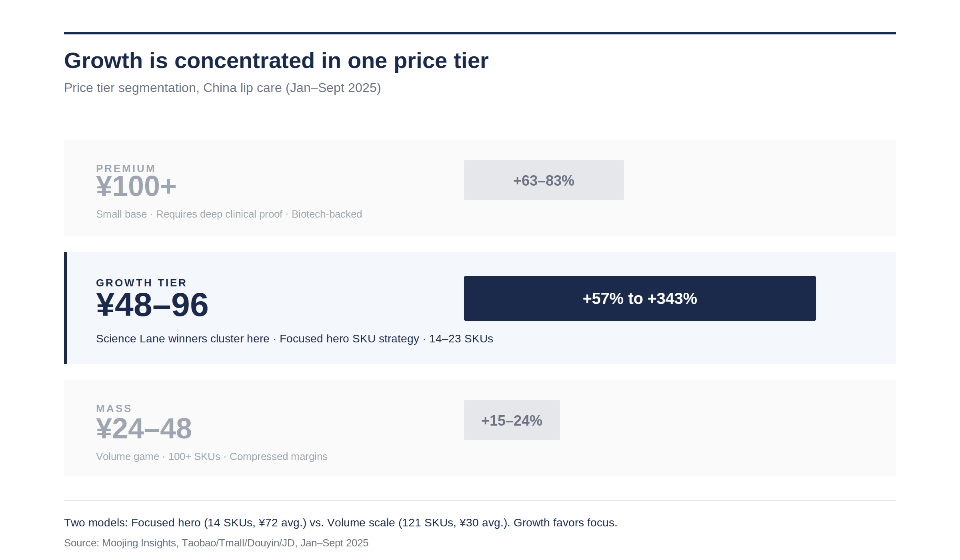Click the navy accent stripe on Growth Tier card

[x=66, y=308]
